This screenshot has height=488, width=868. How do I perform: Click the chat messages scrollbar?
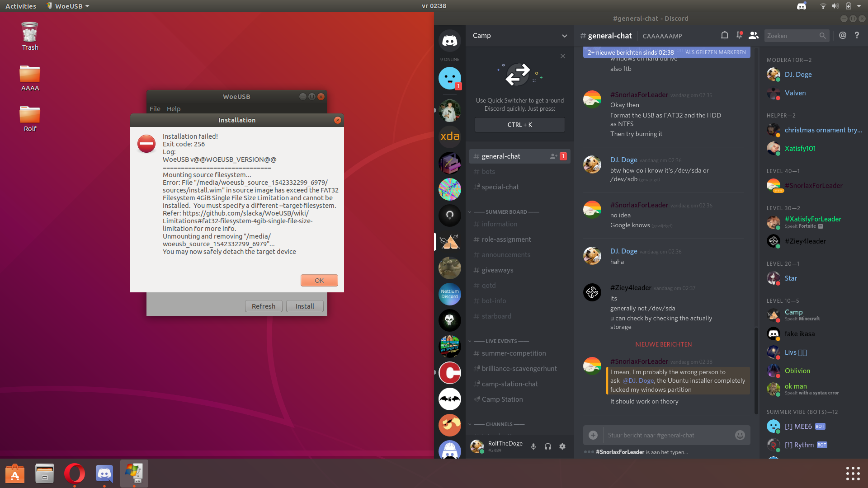pos(756,371)
